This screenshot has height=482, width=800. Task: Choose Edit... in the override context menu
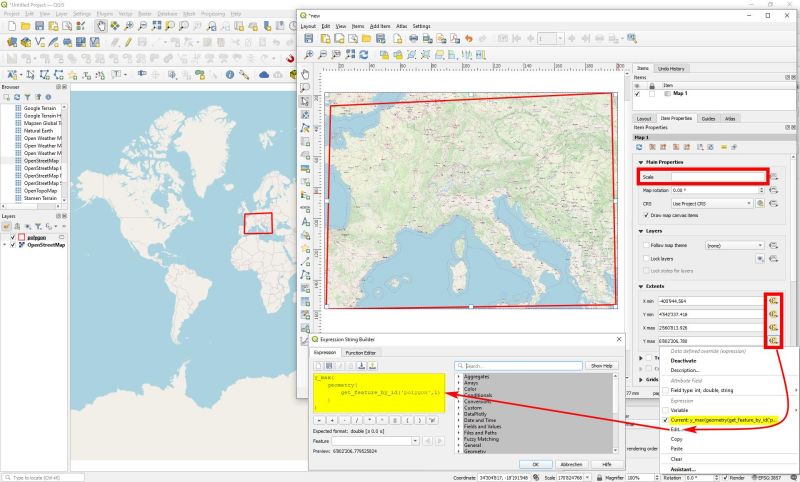pyautogui.click(x=676, y=429)
